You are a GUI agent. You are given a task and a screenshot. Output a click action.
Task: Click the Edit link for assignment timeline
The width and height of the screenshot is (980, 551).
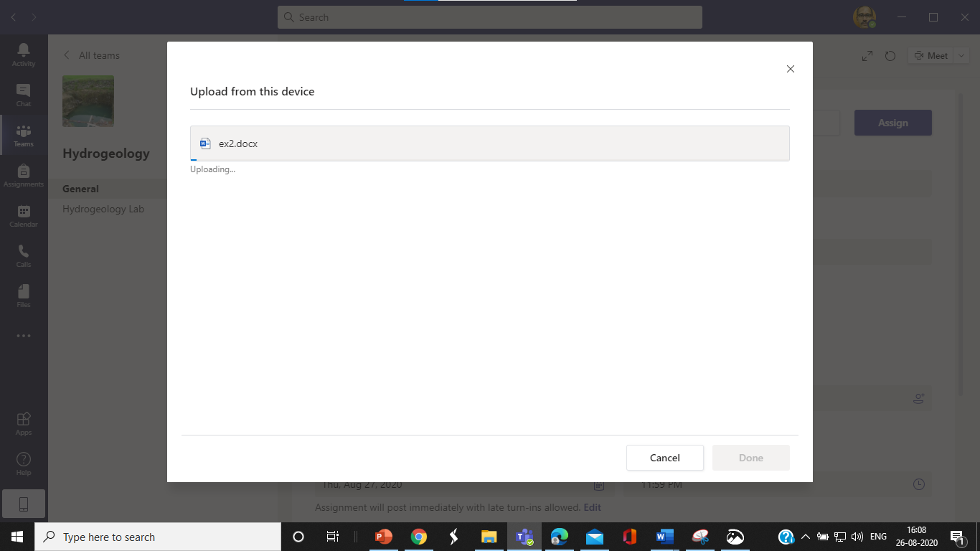pos(592,507)
